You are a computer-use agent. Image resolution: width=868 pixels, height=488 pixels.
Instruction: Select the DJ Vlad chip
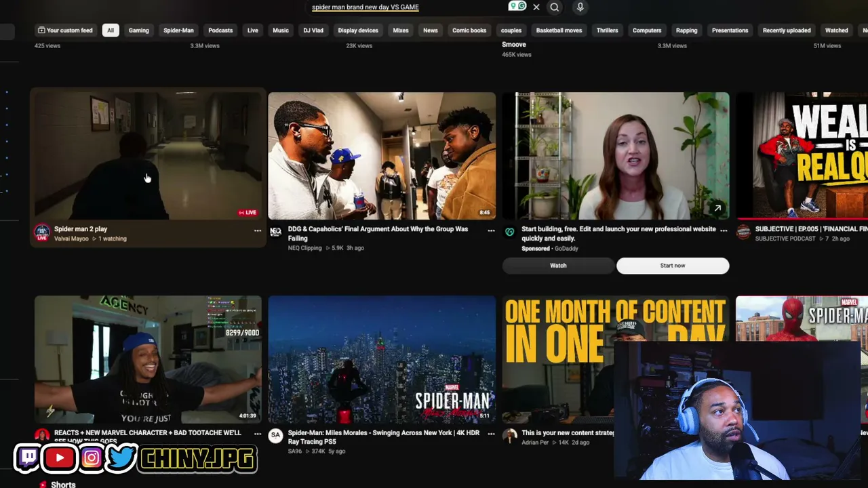[x=313, y=30]
